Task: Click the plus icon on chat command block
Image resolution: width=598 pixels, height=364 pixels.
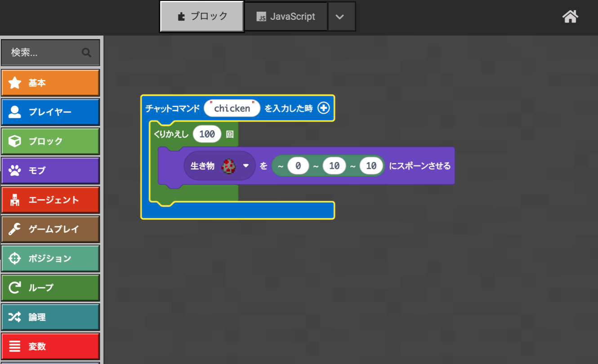Action: click(324, 108)
